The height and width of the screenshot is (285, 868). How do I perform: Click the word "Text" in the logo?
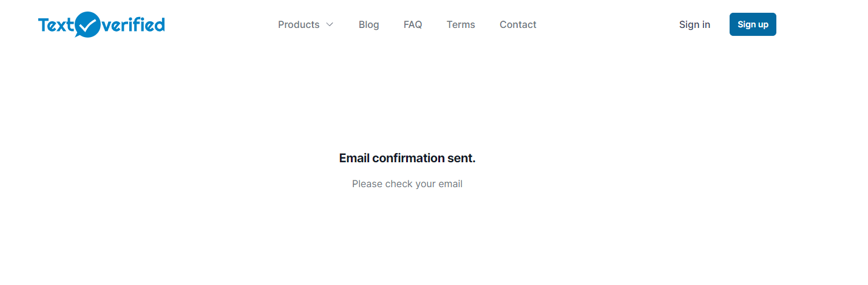point(56,25)
